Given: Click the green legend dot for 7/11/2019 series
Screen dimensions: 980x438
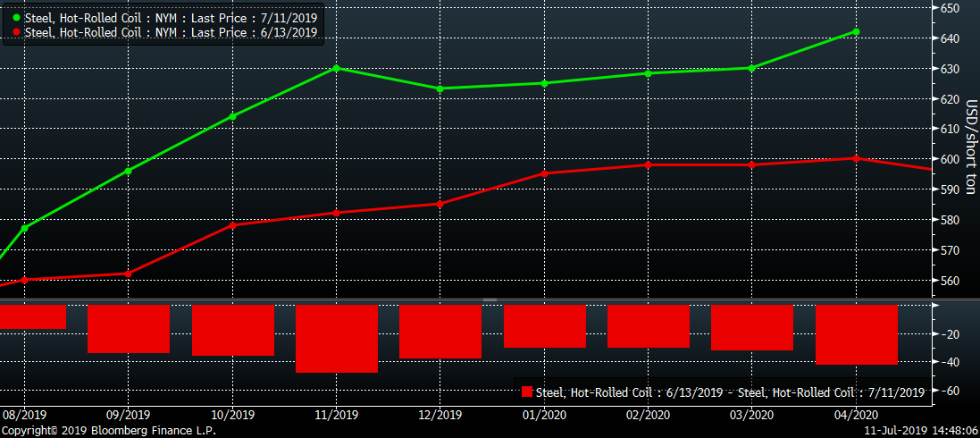Looking at the screenshot, I should [x=17, y=18].
